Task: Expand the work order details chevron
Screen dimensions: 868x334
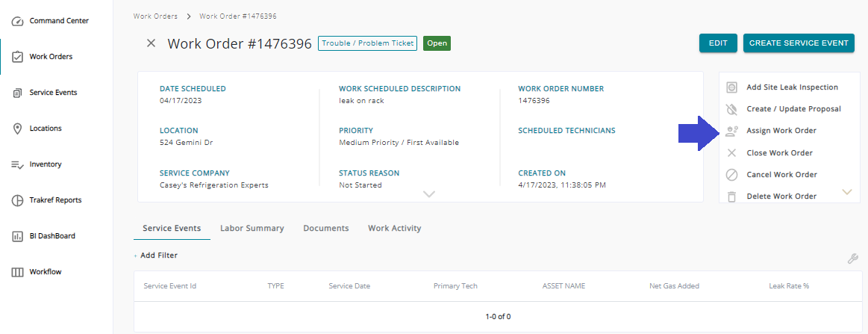Action: point(429,194)
